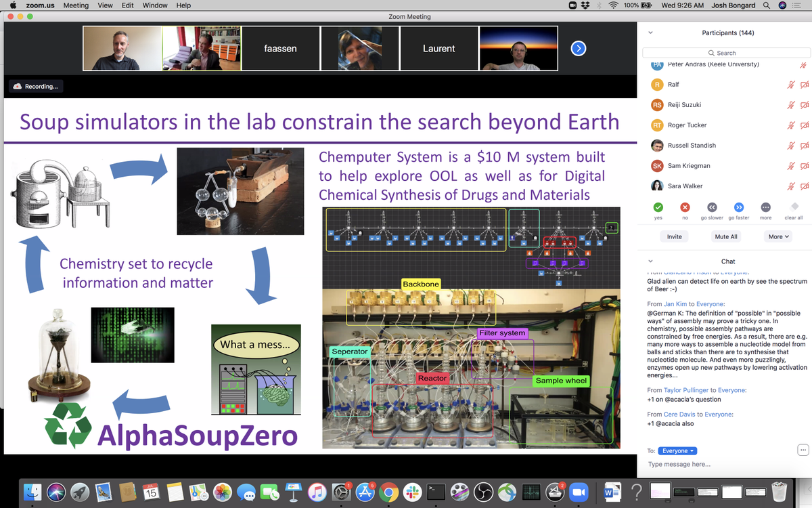This screenshot has width=812, height=508.
Task: Open the Wi-Fi status menu
Action: coord(614,5)
